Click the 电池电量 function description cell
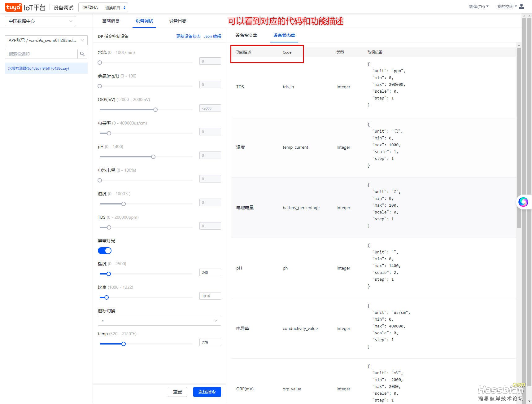Viewport: 532px width, 404px height. point(245,208)
